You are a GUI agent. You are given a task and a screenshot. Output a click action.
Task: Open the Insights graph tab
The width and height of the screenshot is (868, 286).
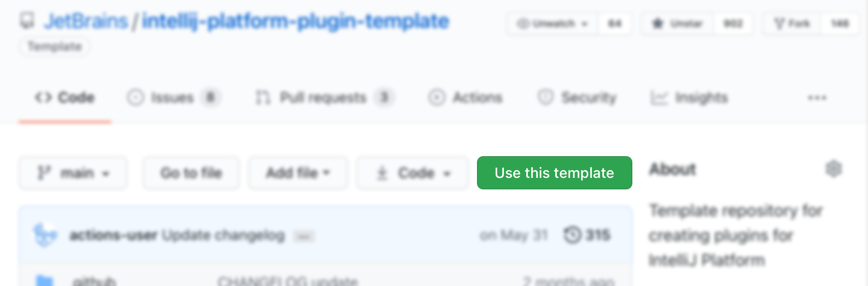[x=689, y=98]
